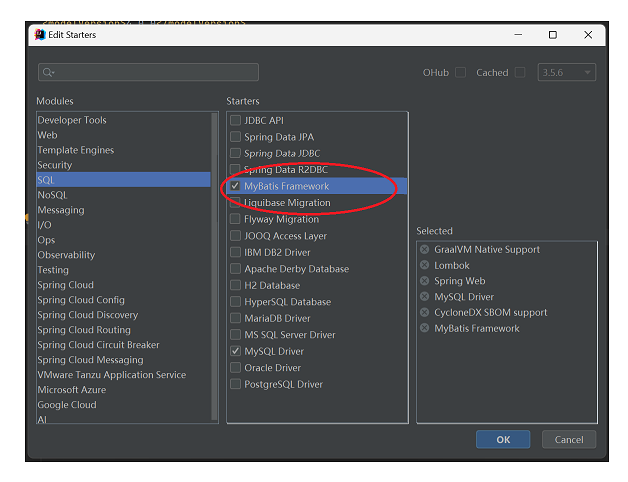
Task: Check the JOOQ Access Layer starter
Action: click(x=236, y=236)
